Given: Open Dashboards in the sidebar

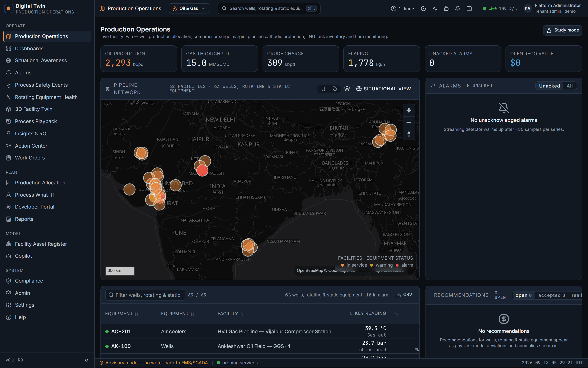Looking at the screenshot, I should pos(47,48).
